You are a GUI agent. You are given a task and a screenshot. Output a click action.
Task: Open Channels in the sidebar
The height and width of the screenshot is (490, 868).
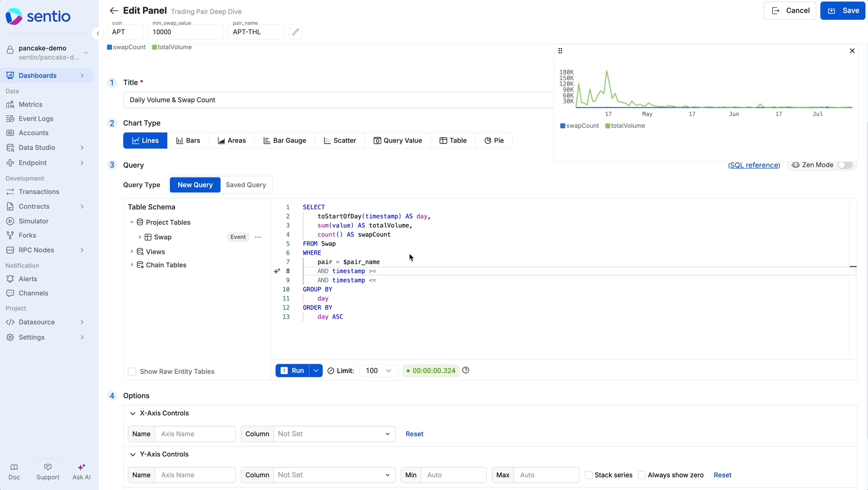tap(33, 293)
